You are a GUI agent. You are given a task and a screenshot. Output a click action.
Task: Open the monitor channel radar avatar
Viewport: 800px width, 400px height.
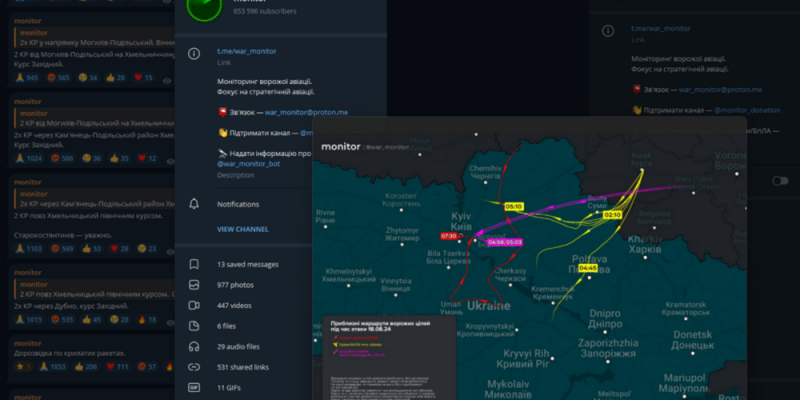point(204,6)
